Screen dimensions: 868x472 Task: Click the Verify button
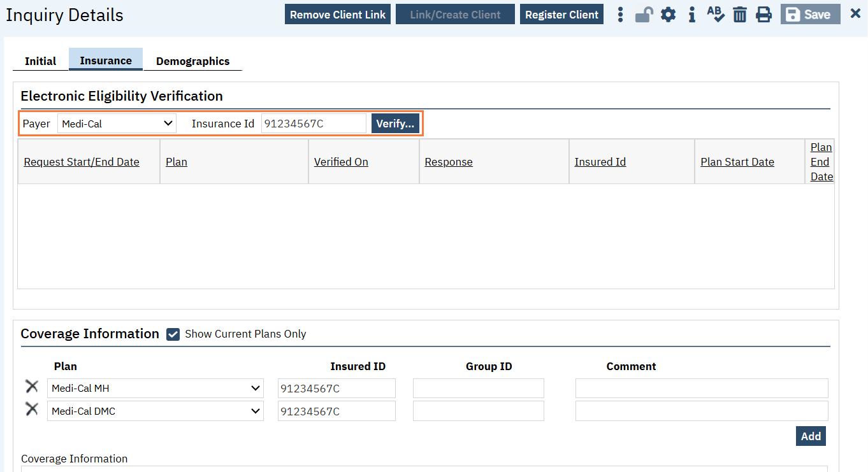click(395, 124)
